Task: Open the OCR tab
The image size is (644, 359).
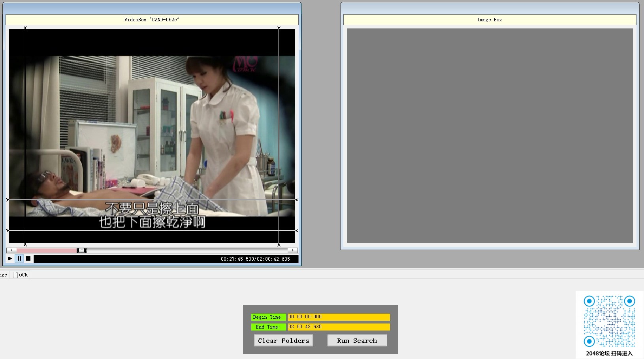Action: tap(21, 275)
